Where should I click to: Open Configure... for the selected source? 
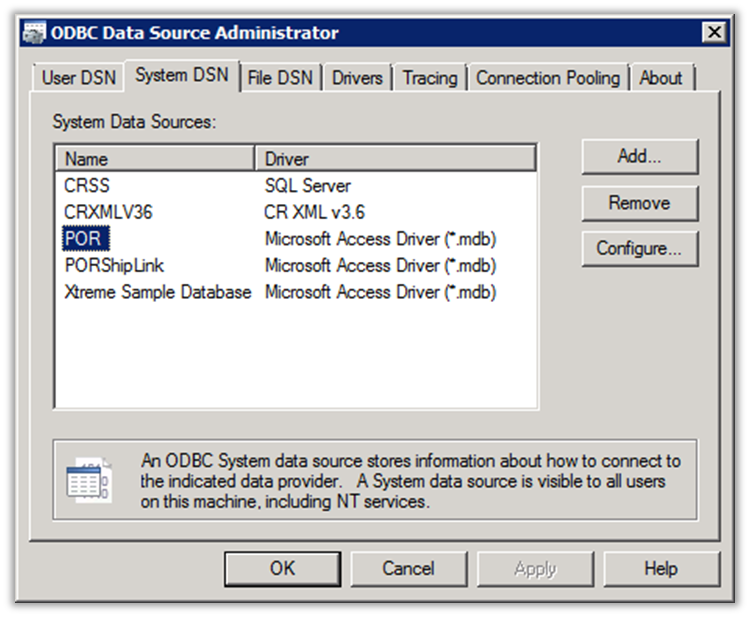pyautogui.click(x=639, y=248)
